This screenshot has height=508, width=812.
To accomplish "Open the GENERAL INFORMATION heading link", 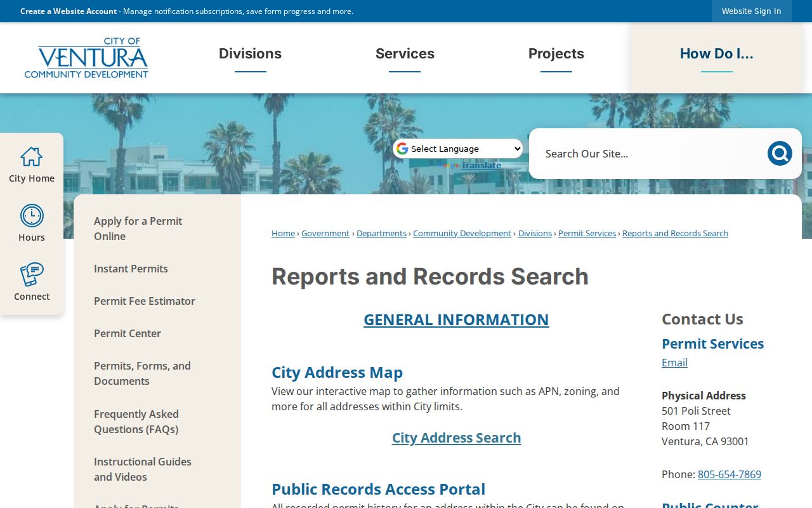I will 456,319.
